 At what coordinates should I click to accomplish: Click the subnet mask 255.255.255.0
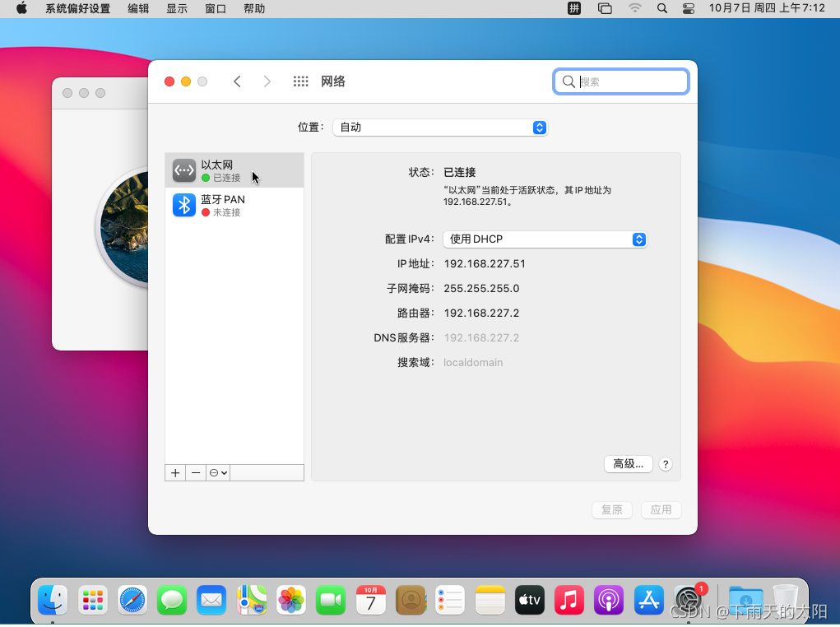(481, 288)
